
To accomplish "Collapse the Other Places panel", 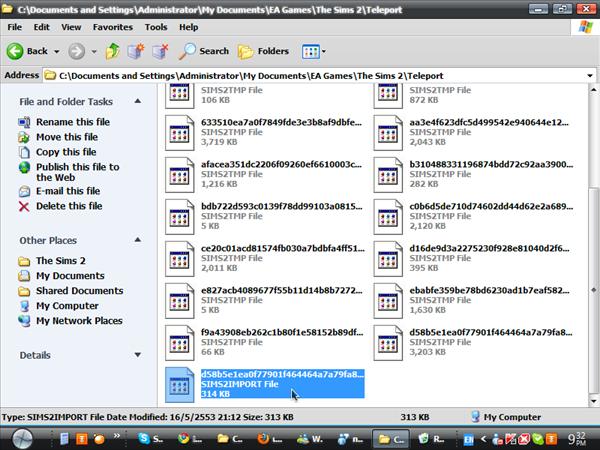I will [138, 240].
